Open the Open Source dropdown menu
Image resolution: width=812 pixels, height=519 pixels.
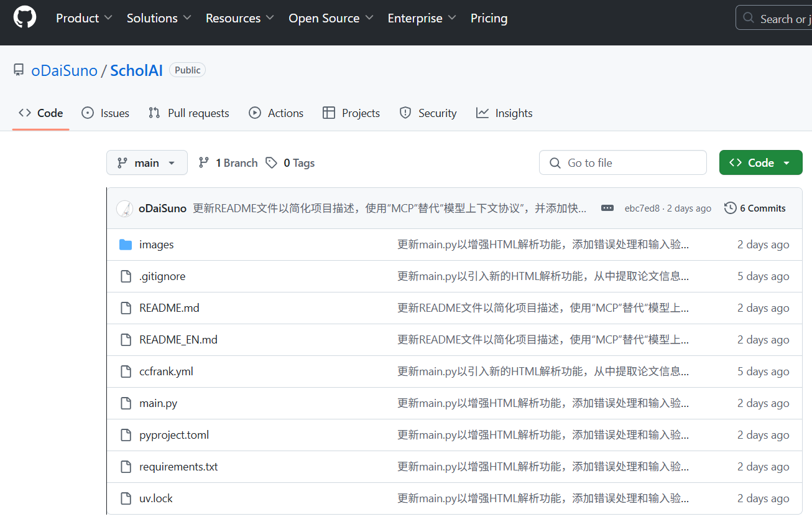[x=331, y=18]
